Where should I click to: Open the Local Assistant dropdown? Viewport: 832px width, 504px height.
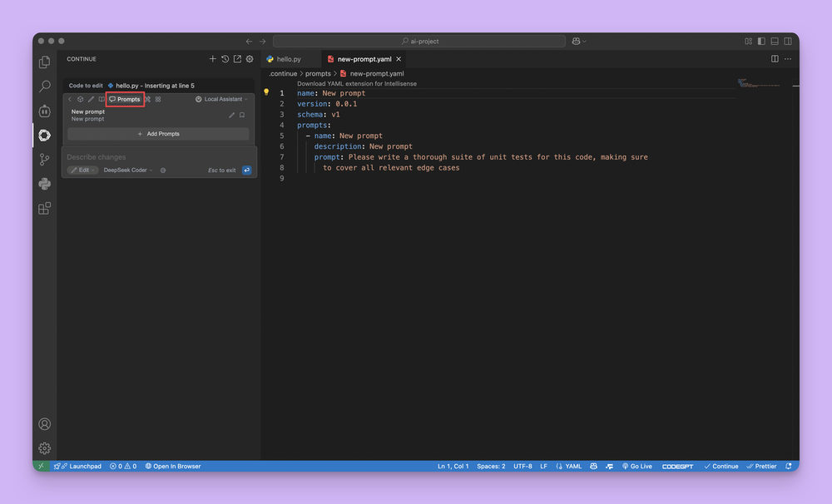[x=221, y=99]
